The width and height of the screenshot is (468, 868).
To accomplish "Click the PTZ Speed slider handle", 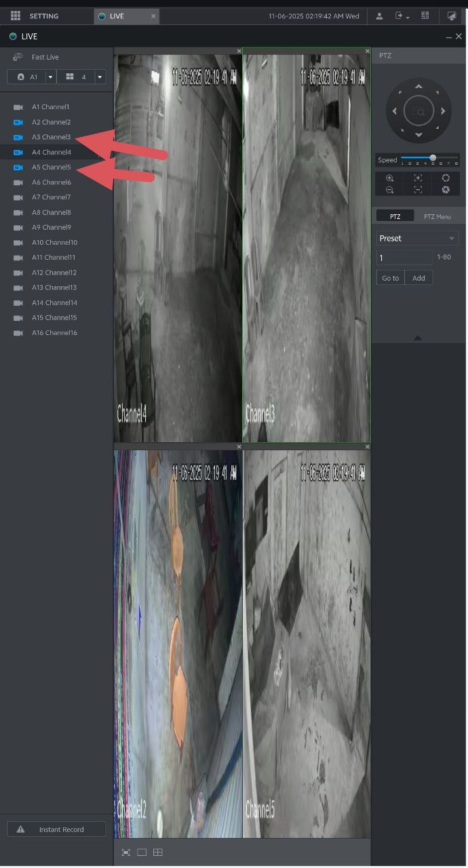I will [x=433, y=158].
